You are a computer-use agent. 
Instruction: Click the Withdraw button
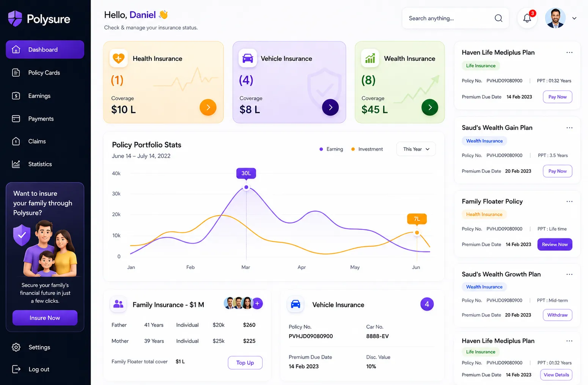[557, 315]
